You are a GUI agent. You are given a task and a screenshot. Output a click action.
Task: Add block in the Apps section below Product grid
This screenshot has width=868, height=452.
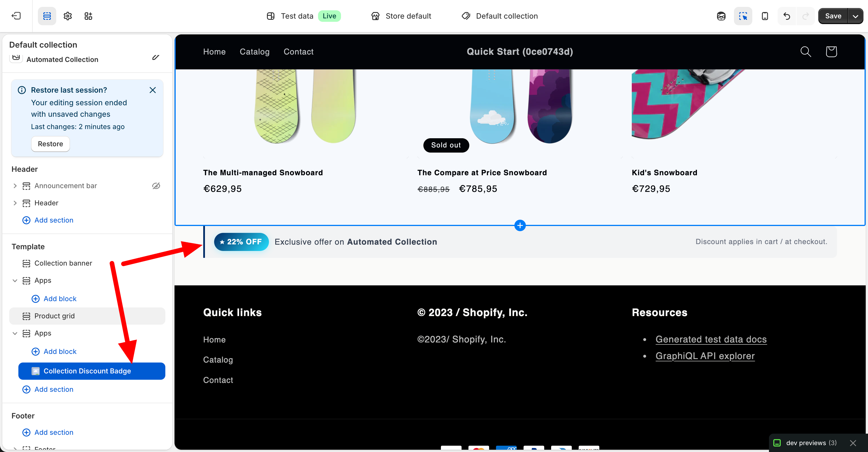tap(54, 351)
